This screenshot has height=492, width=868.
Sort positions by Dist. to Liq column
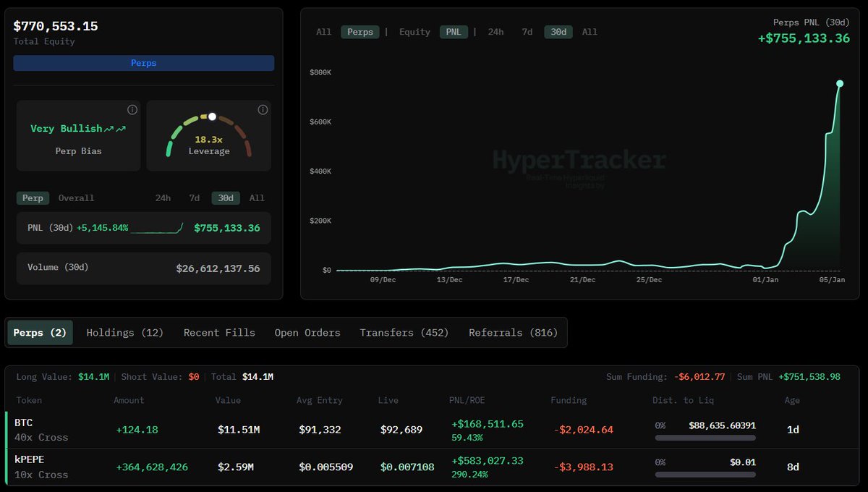pyautogui.click(x=683, y=400)
